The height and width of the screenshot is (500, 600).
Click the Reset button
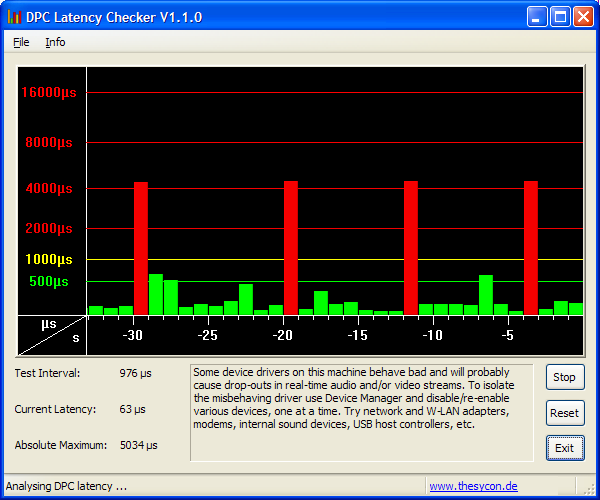coord(565,413)
